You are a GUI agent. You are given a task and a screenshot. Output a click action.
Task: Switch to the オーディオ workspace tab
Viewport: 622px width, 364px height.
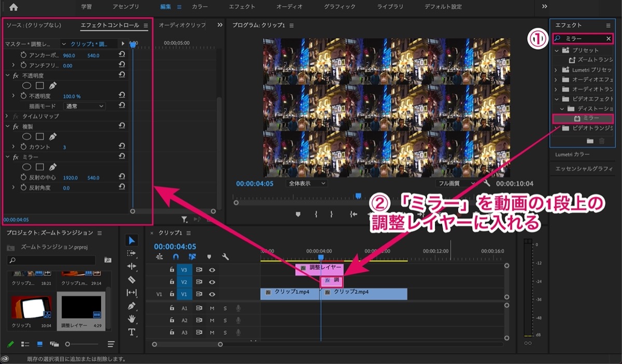(289, 7)
